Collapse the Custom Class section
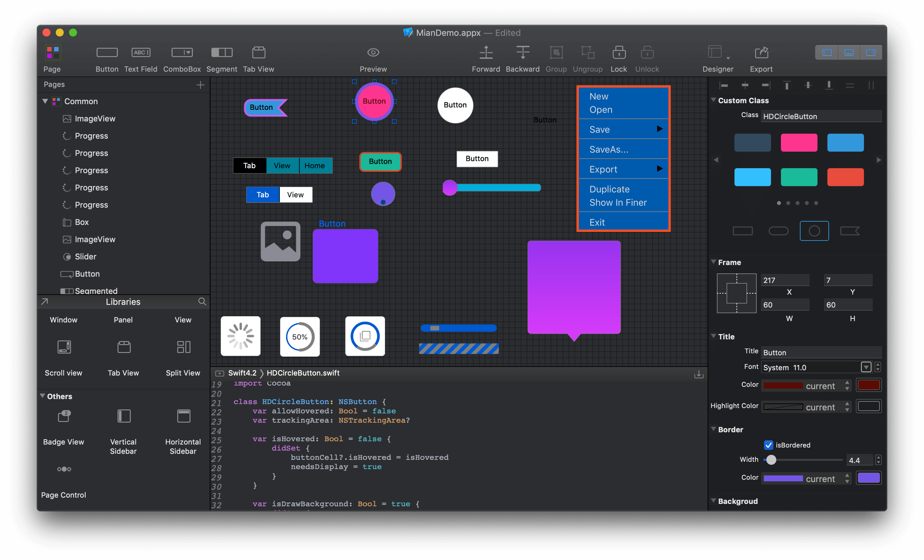 tap(713, 100)
